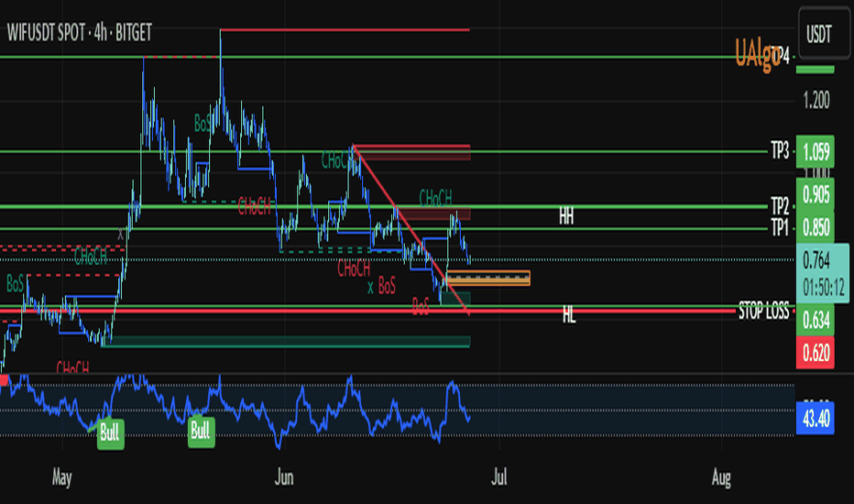
Task: Select the TP1 line label
Action: coord(780,228)
